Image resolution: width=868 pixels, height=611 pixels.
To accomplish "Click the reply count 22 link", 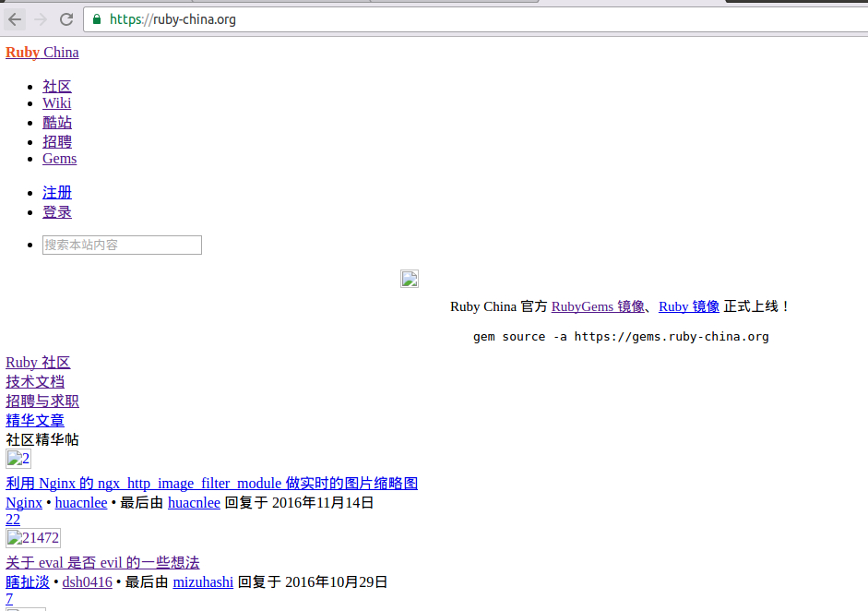I will (x=13, y=520).
